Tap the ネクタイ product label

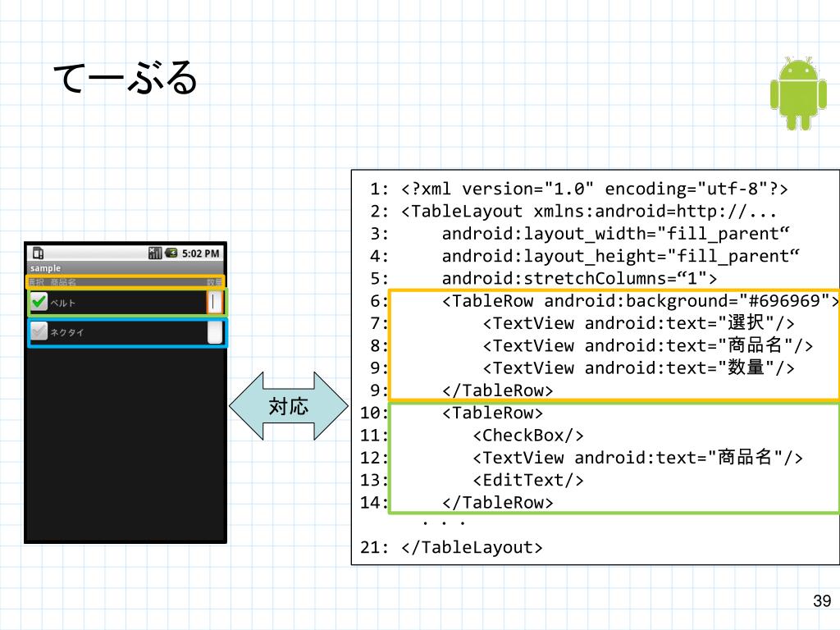67,332
